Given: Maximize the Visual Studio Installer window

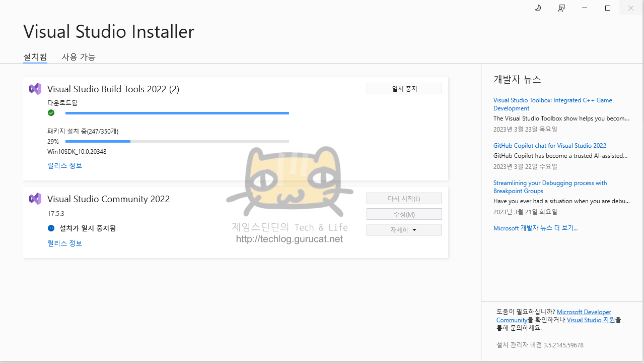Looking at the screenshot, I should point(608,8).
